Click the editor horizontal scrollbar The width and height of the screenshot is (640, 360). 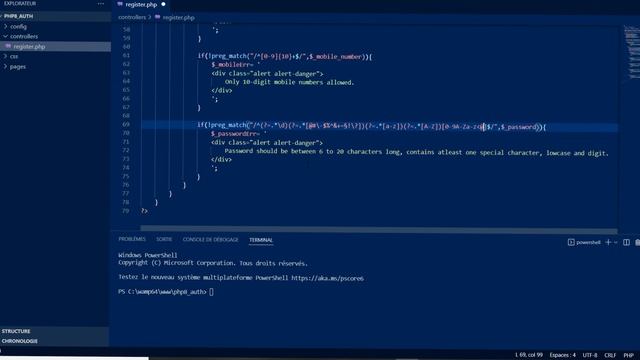coord(379,231)
